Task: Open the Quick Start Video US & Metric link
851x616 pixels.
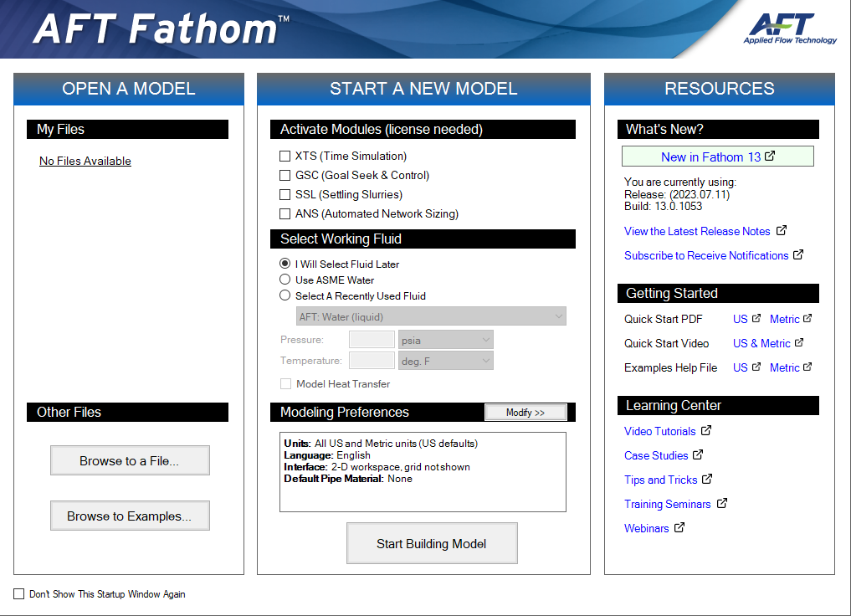Action: (x=761, y=343)
